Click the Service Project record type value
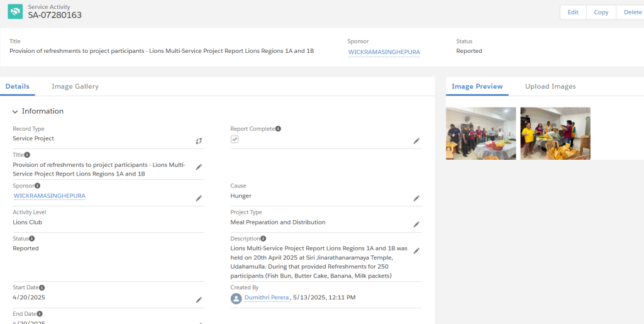 (x=33, y=138)
